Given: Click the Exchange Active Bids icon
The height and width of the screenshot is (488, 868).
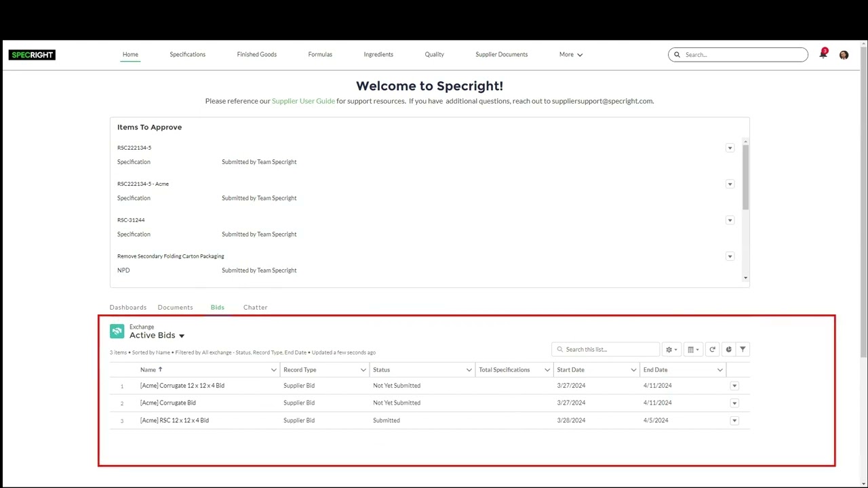Looking at the screenshot, I should pyautogui.click(x=117, y=331).
